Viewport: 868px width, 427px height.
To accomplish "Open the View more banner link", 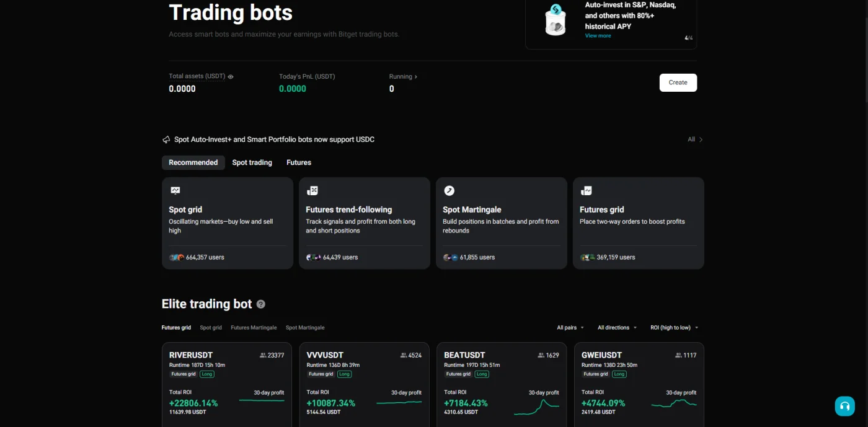I will (x=598, y=36).
